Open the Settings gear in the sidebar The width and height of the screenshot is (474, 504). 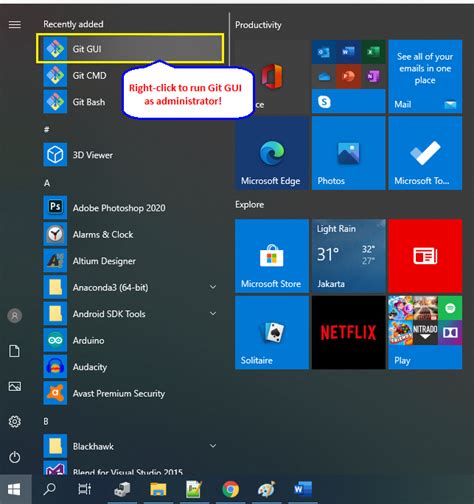click(14, 422)
